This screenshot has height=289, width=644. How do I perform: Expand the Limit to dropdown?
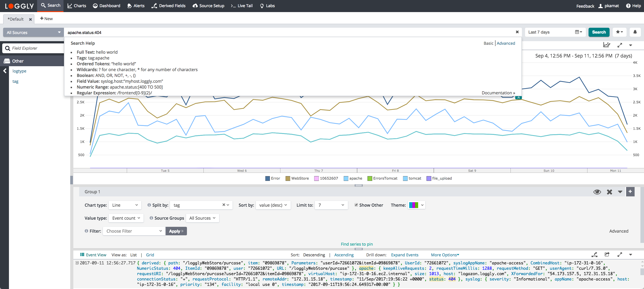(331, 205)
